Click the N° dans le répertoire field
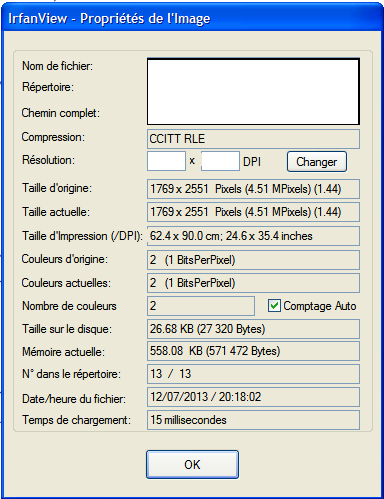The image size is (384, 499). pos(253,374)
